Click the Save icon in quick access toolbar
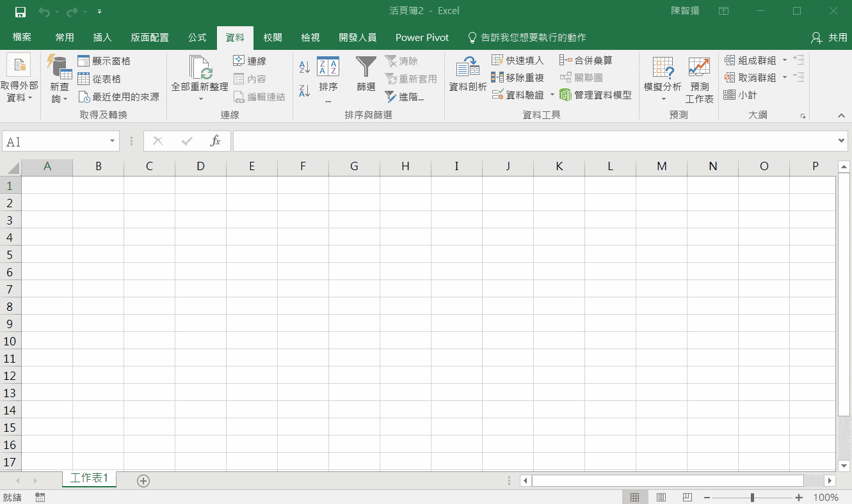 [x=20, y=12]
